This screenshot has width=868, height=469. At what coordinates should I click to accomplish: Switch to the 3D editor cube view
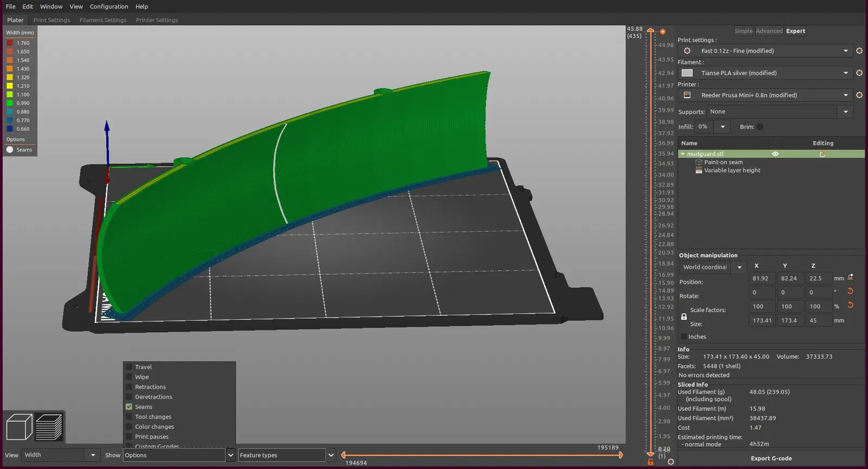(x=19, y=427)
